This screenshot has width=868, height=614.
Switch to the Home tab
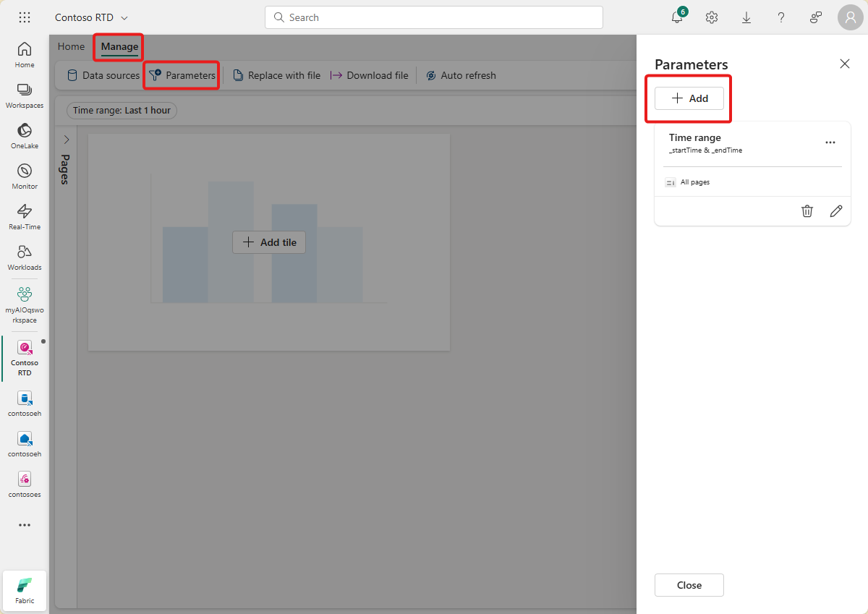[x=70, y=46]
